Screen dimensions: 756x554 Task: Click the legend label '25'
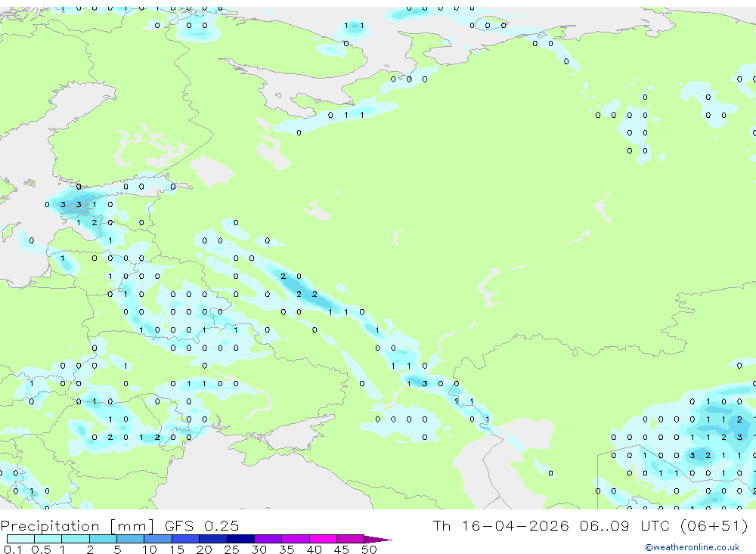click(x=231, y=549)
